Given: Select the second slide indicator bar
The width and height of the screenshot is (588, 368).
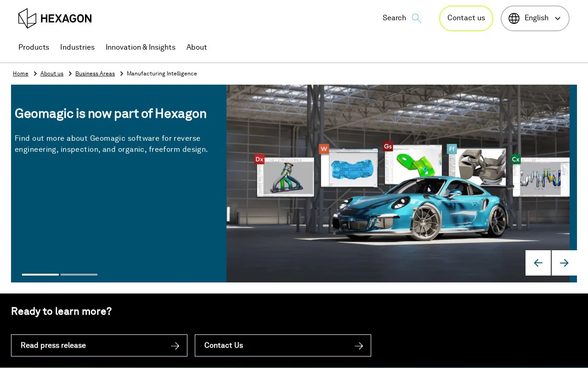Looking at the screenshot, I should pyautogui.click(x=79, y=275).
